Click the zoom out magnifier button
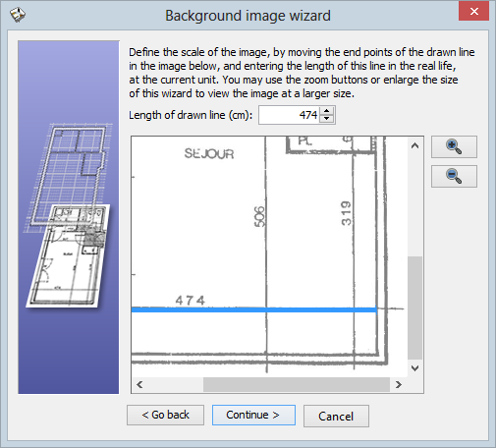The height and width of the screenshot is (448, 496). [454, 176]
